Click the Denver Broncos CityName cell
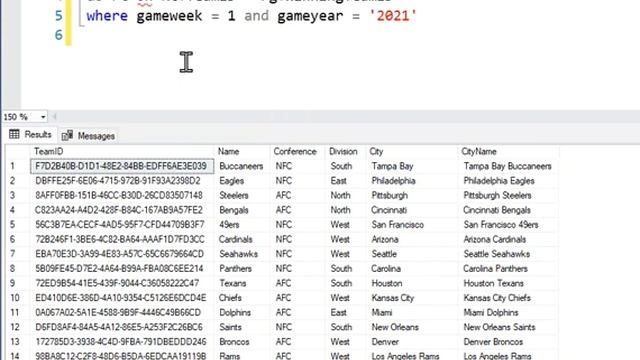The height and width of the screenshot is (360, 640). [x=509, y=342]
